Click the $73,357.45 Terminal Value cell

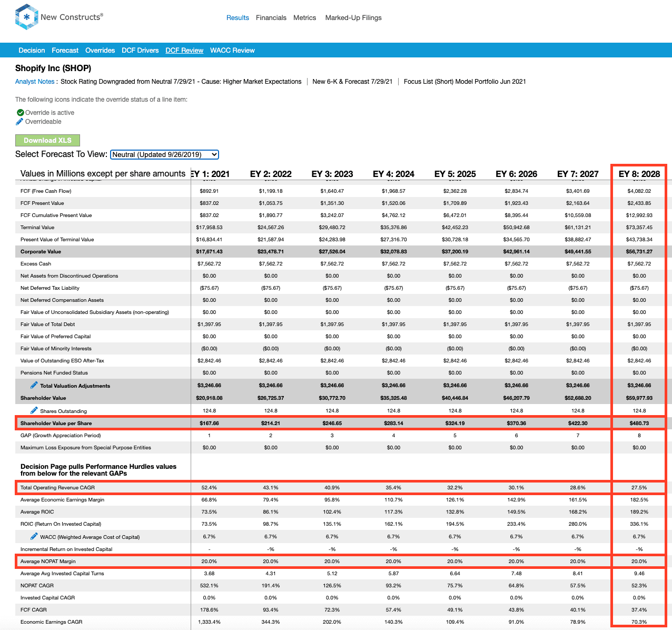[x=639, y=228]
